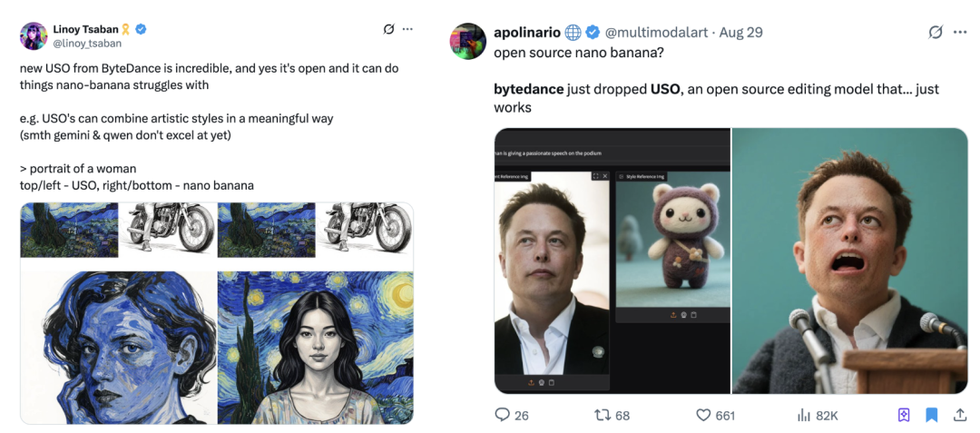Open apolinario's profile avatar
The width and height of the screenshot is (980, 433).
tap(468, 41)
